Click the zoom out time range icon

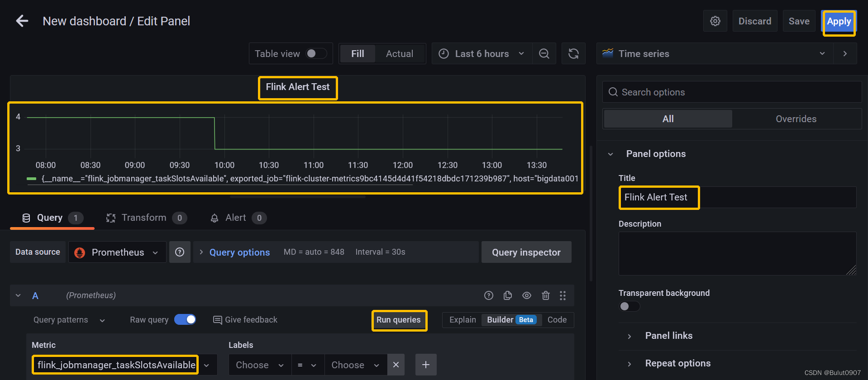pos(544,54)
